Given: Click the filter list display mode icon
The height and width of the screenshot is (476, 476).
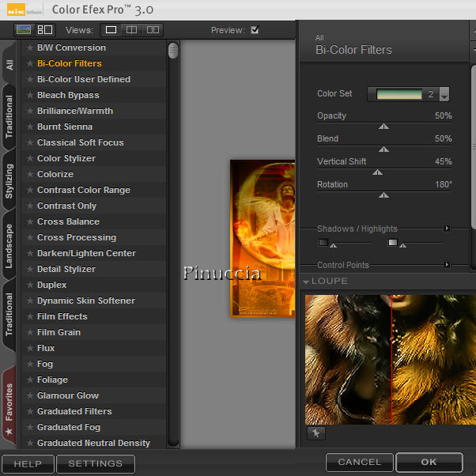Looking at the screenshot, I should click(x=44, y=30).
